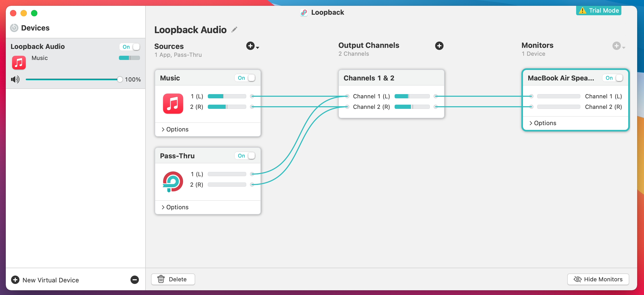Viewport: 644px width, 295px height.
Task: Expand Options in the Music source card
Action: [x=175, y=129]
